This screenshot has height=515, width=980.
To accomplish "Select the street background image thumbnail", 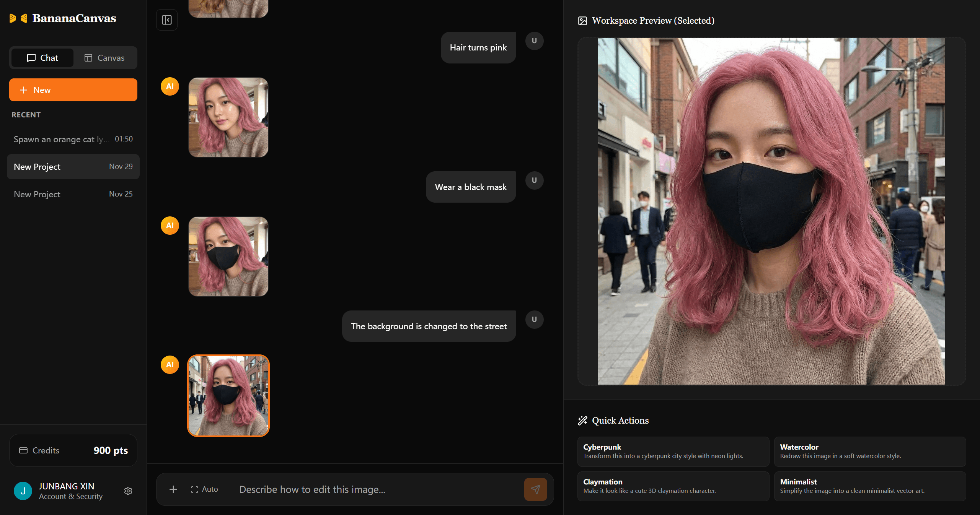I will pos(228,396).
